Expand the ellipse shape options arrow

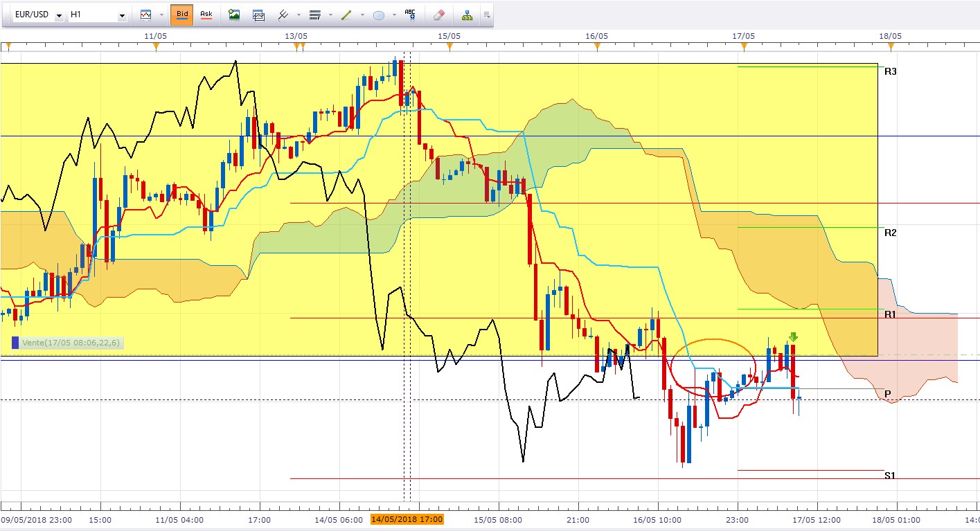pyautogui.click(x=395, y=15)
